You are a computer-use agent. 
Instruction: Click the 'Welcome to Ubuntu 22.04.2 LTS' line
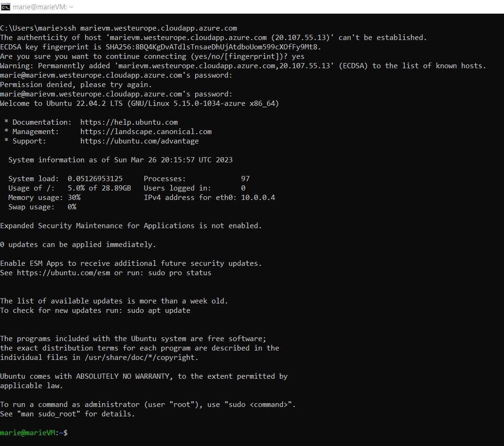click(140, 104)
